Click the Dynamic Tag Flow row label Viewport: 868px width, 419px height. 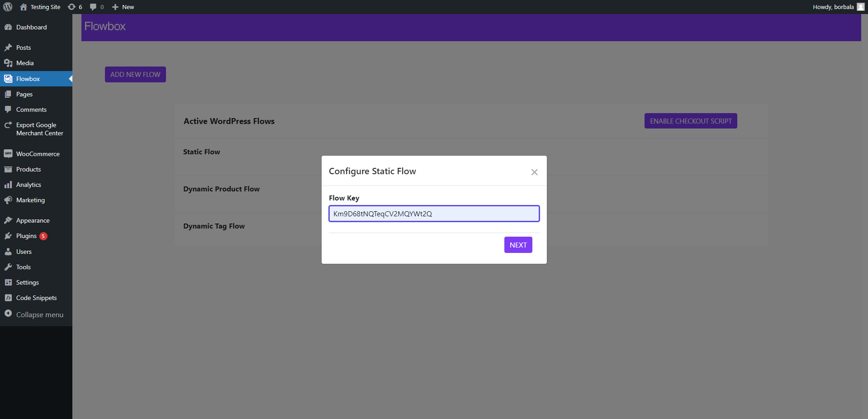(x=214, y=226)
